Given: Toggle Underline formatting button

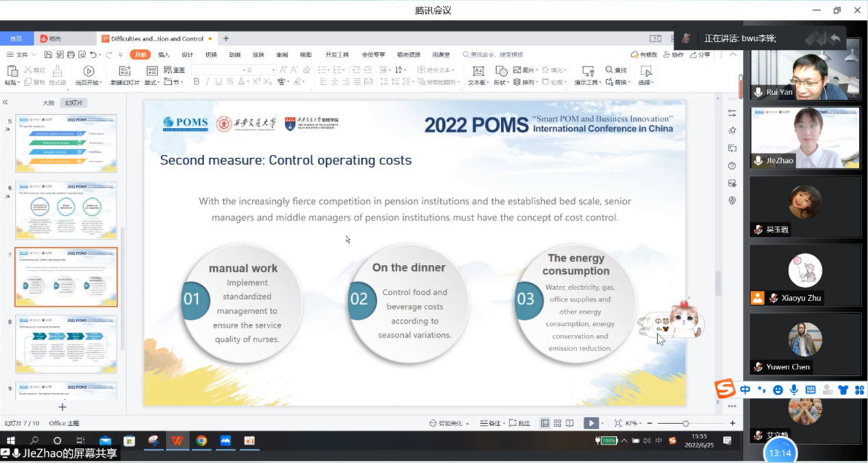Looking at the screenshot, I should click(218, 82).
